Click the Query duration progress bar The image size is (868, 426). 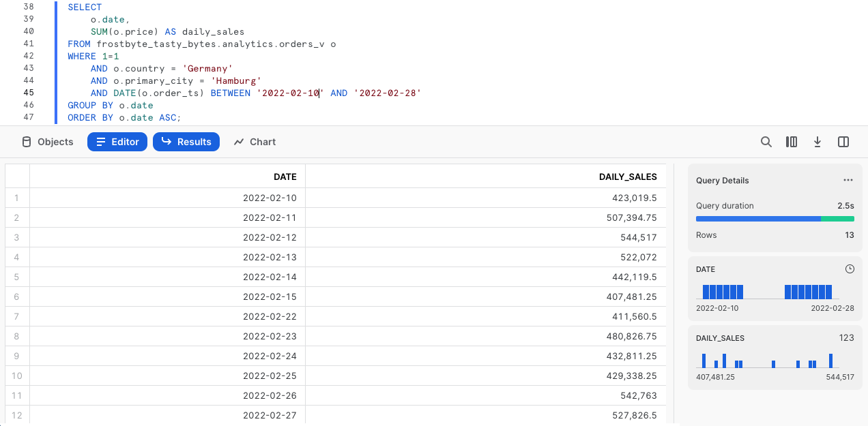pyautogui.click(x=775, y=219)
